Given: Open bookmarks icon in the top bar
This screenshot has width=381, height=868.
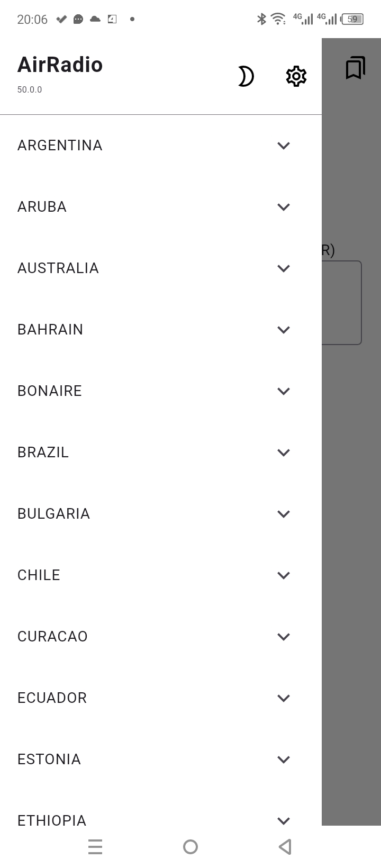Looking at the screenshot, I should click(355, 68).
